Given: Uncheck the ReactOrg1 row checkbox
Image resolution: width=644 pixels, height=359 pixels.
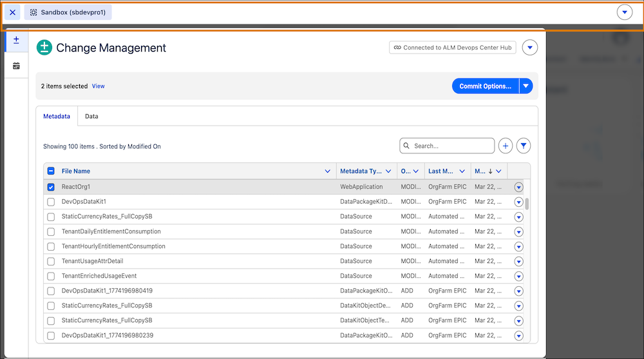Looking at the screenshot, I should coord(51,187).
